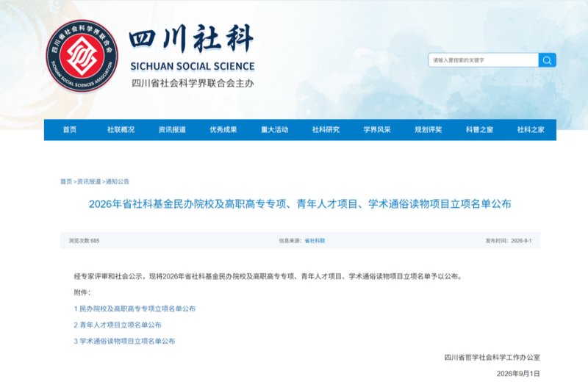Click the 通知公告 breadcrumb link
The width and height of the screenshot is (588, 390).
[118, 181]
